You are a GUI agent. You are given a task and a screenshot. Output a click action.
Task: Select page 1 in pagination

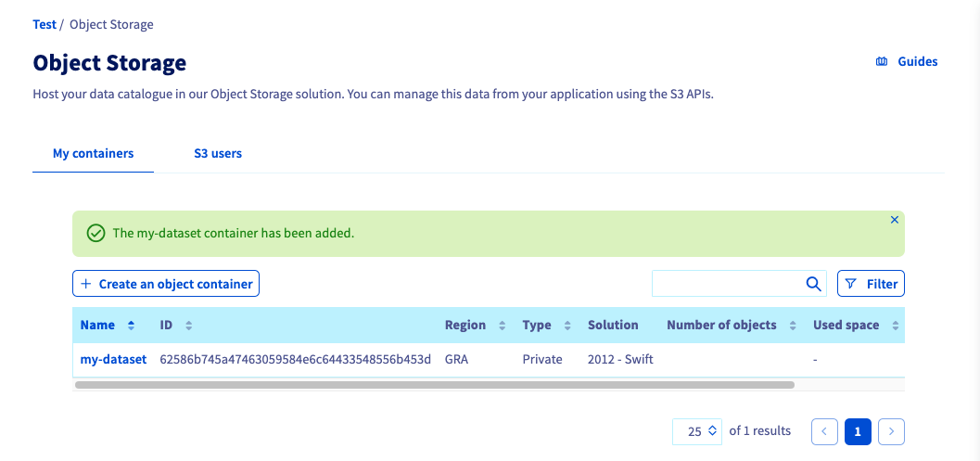(x=858, y=431)
